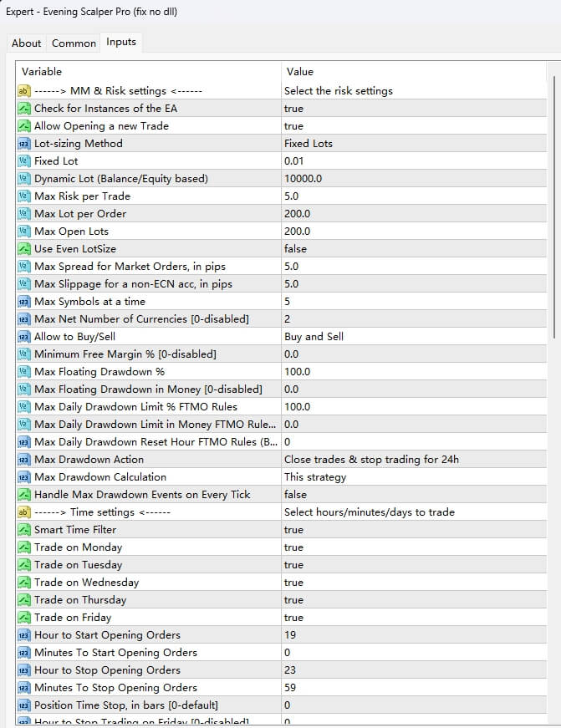Switch to the About tab

(27, 43)
